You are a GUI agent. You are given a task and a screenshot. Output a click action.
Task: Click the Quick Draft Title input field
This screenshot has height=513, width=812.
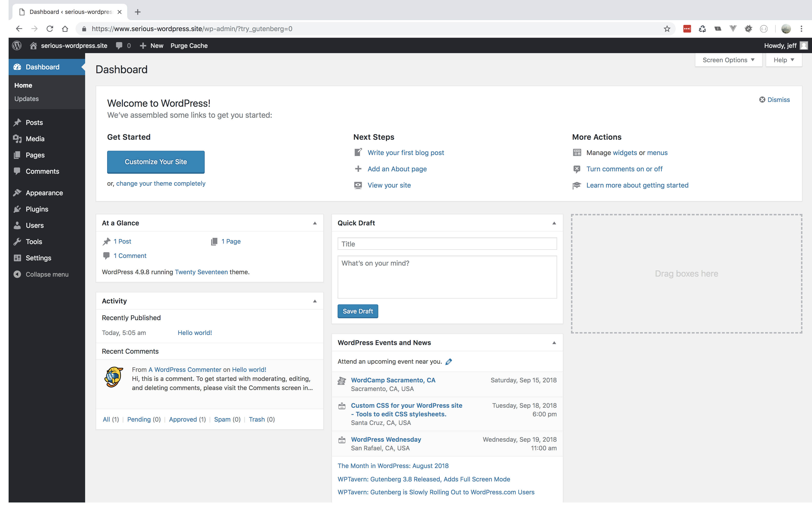(x=447, y=244)
